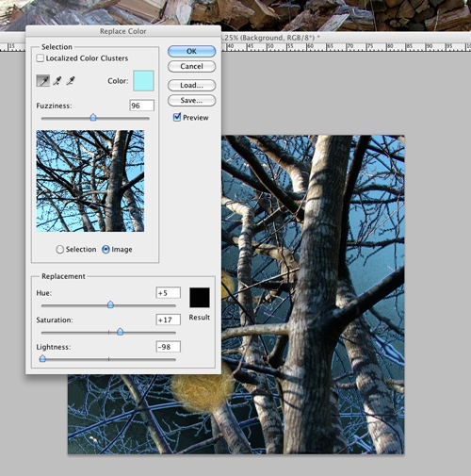The width and height of the screenshot is (471, 476).
Task: Enable Localized Color Clusters checkbox
Action: [41, 58]
